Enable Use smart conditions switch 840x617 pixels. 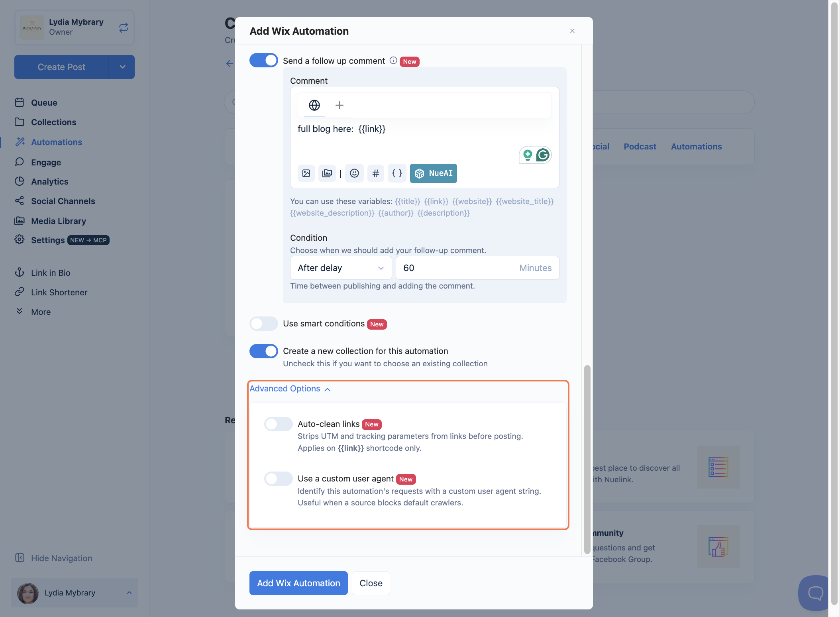pos(263,324)
